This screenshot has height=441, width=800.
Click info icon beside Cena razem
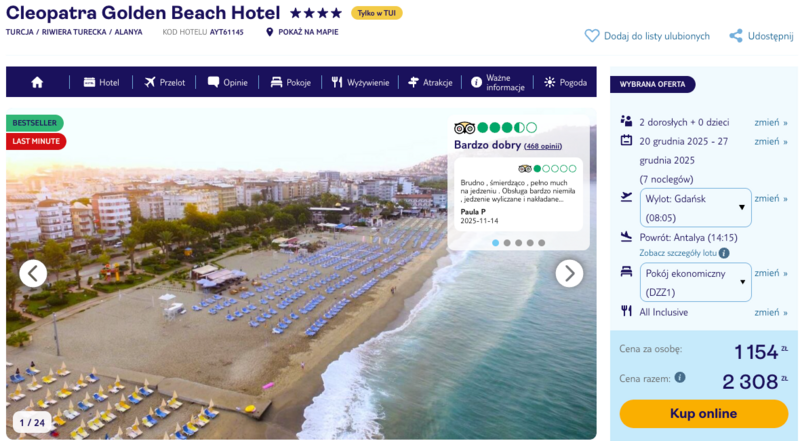pos(680,377)
